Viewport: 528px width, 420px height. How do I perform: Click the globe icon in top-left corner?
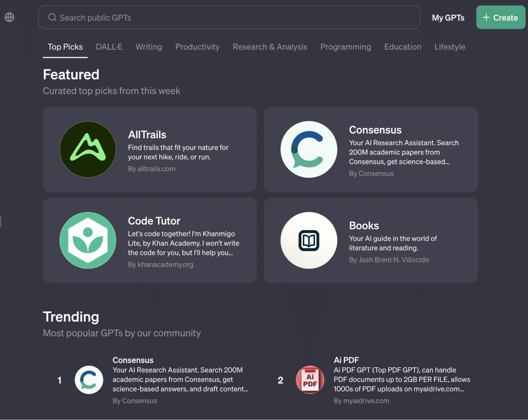pos(10,17)
